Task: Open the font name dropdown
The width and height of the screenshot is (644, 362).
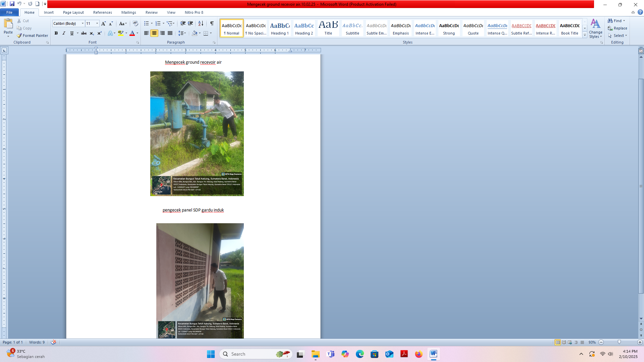Action: tap(83, 23)
